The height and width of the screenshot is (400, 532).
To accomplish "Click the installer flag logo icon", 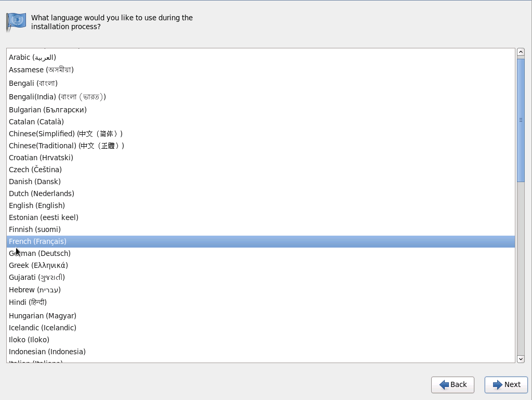I will click(16, 21).
